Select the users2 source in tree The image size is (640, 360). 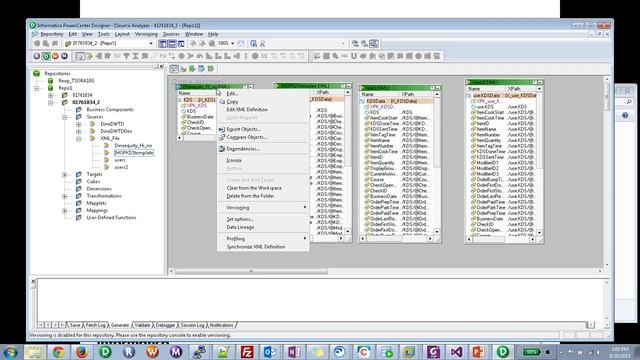121,167
